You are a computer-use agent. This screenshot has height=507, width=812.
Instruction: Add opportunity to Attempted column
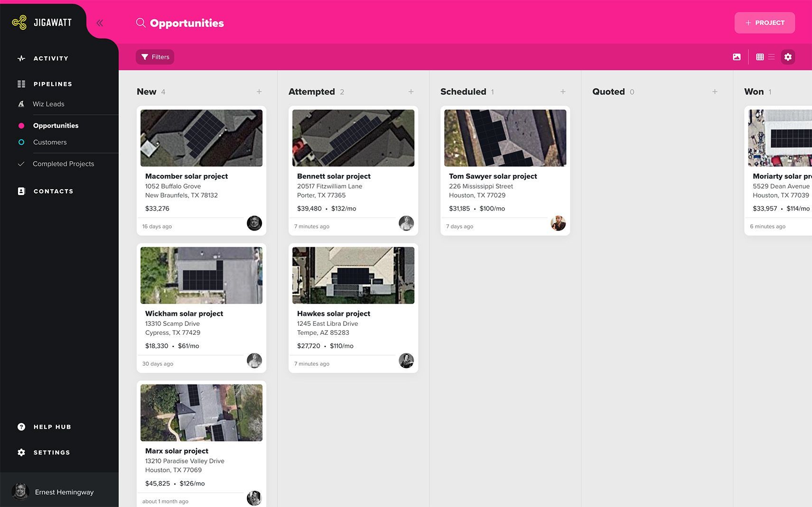(411, 92)
